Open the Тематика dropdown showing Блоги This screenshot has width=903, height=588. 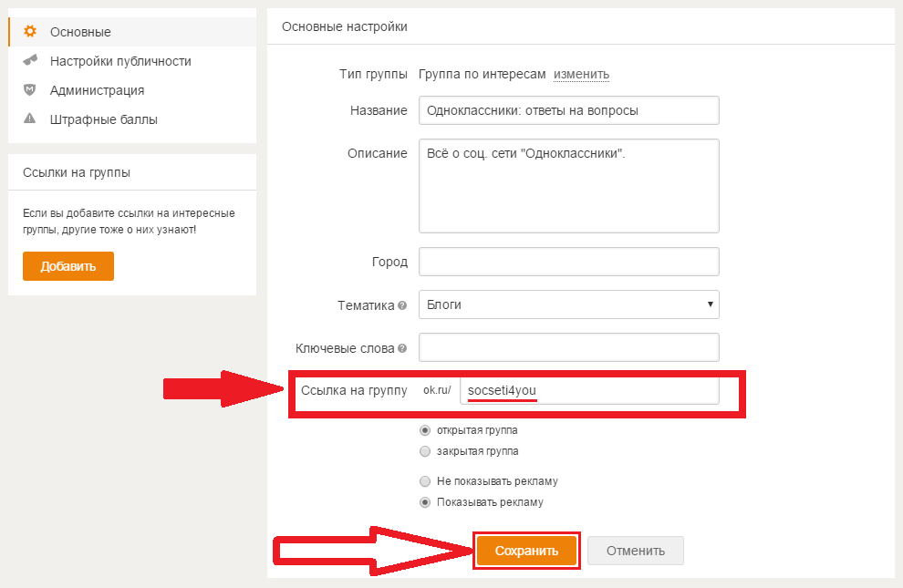point(569,304)
